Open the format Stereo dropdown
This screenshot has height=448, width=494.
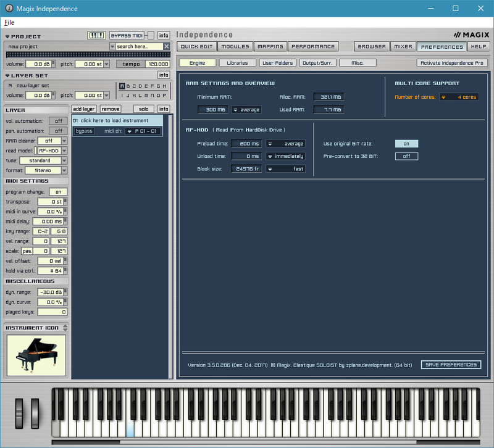coord(64,170)
